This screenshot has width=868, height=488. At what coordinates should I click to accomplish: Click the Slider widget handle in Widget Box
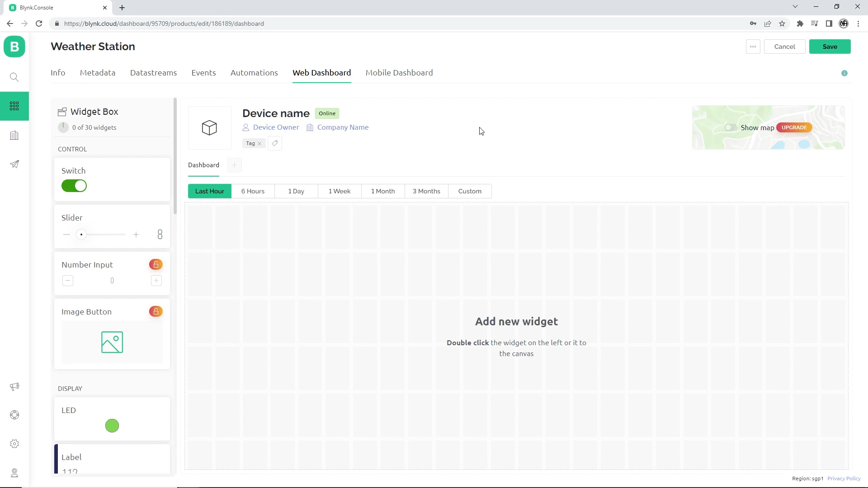coord(81,235)
